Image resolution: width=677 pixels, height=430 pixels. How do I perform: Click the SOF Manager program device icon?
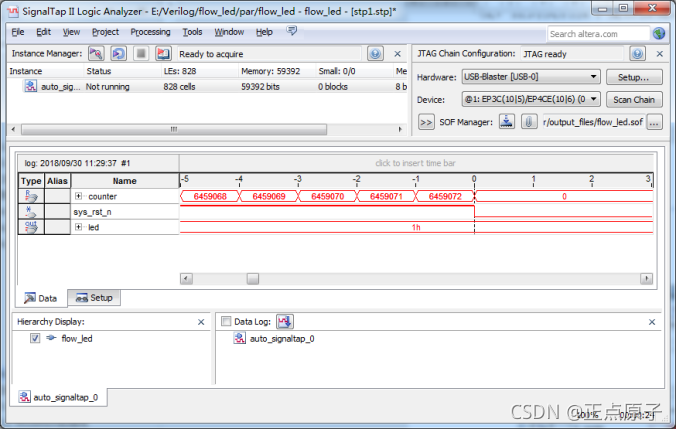coord(506,122)
